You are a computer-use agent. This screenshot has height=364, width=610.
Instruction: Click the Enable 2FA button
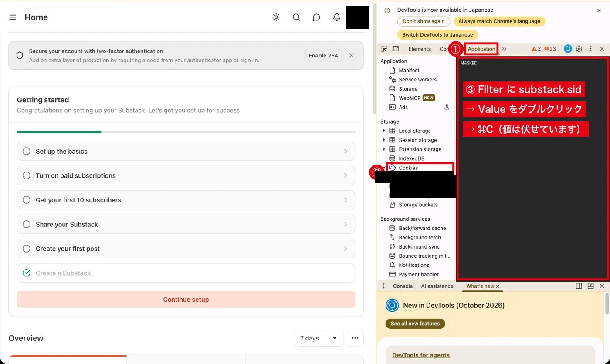pos(323,55)
